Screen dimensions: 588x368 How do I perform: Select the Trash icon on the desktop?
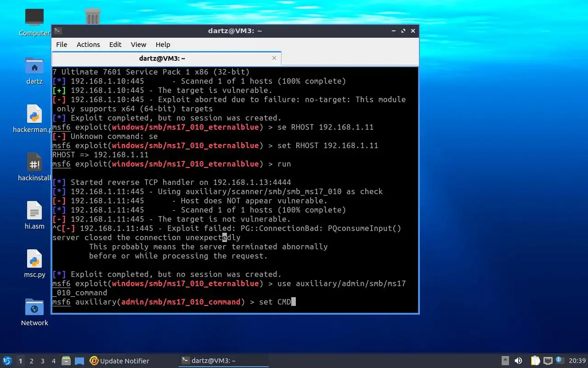click(93, 17)
